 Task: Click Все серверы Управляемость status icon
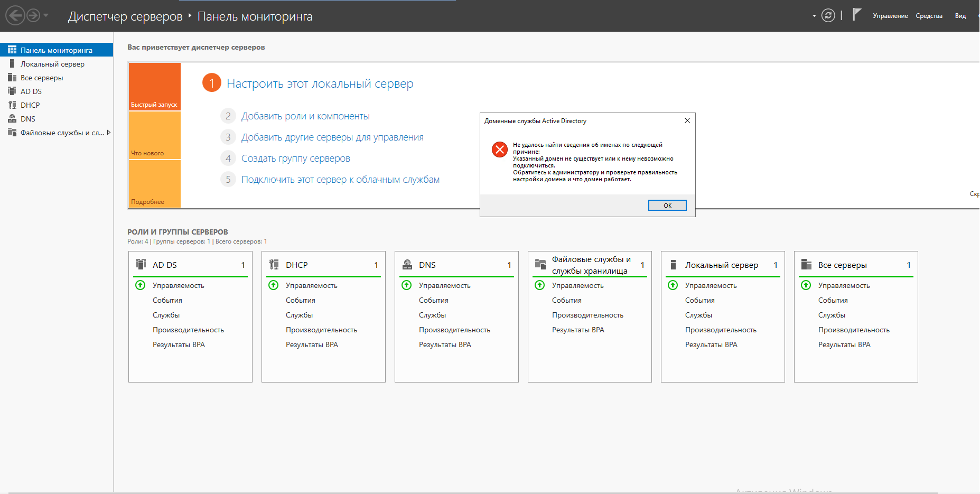806,285
